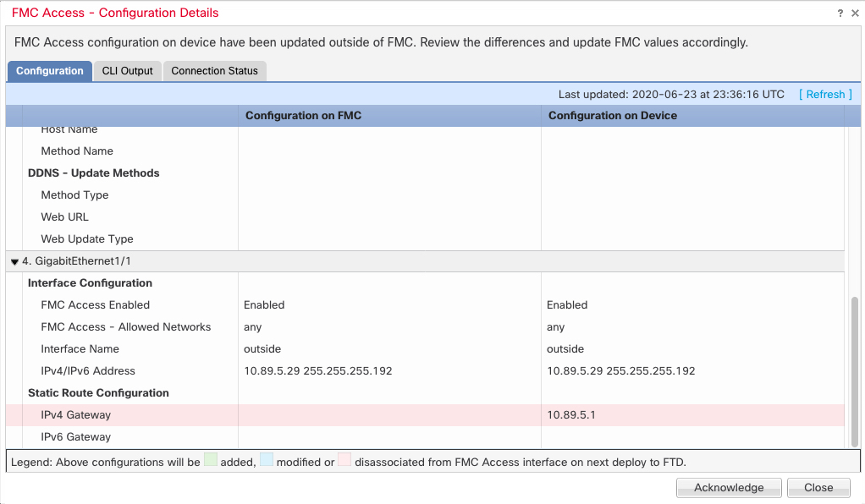Image resolution: width=865 pixels, height=504 pixels.
Task: Close the dialog with the X icon
Action: point(854,14)
